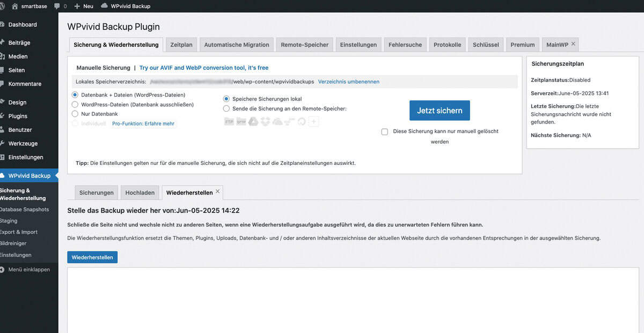644x333 pixels.
Task: Click the Sicherungszeitplan panel heading
Action: coord(558,64)
